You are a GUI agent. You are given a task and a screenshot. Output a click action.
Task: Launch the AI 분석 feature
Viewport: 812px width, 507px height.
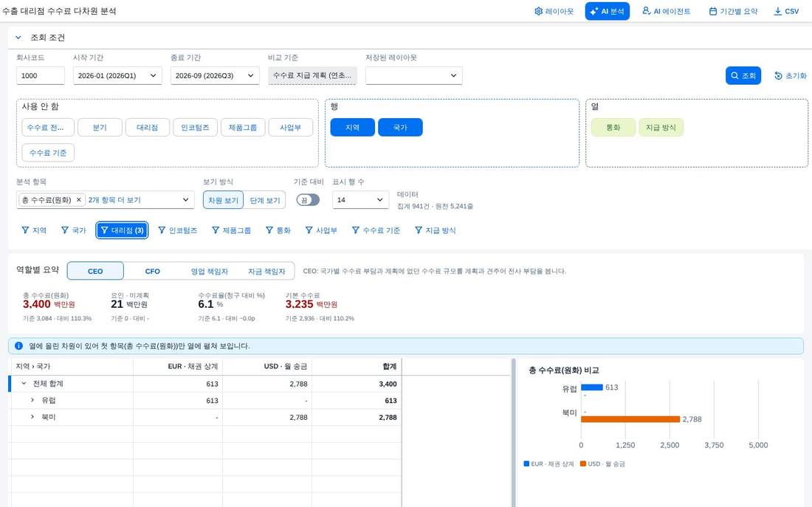tap(608, 11)
